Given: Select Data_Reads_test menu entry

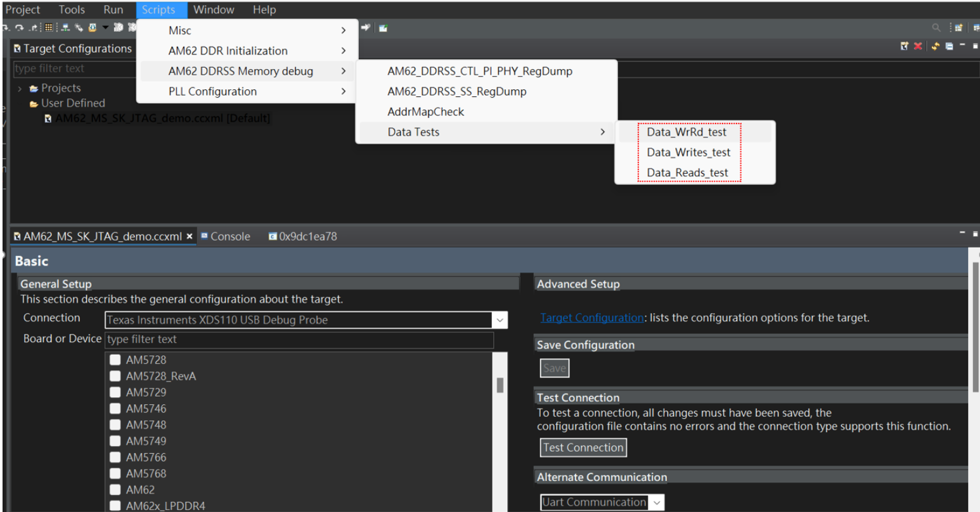Looking at the screenshot, I should pos(695,172).
